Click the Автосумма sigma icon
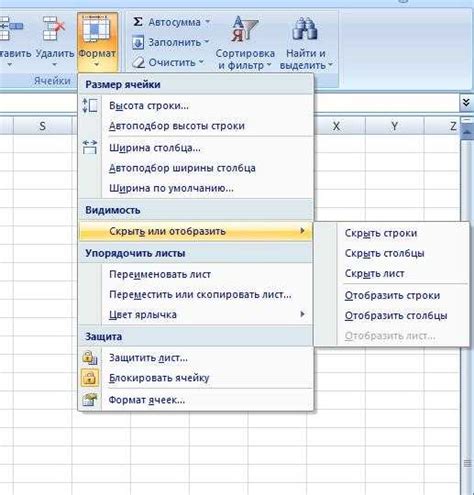The height and width of the screenshot is (495, 474). point(137,22)
